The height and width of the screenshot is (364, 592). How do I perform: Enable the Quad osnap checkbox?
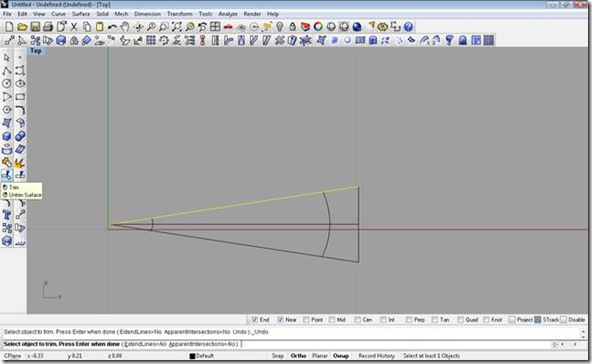click(460, 320)
